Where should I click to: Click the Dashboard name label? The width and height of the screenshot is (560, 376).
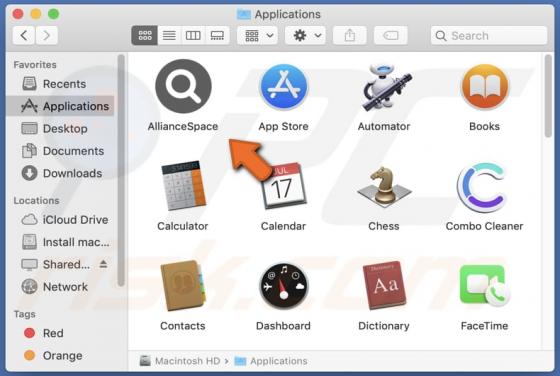coord(283,326)
